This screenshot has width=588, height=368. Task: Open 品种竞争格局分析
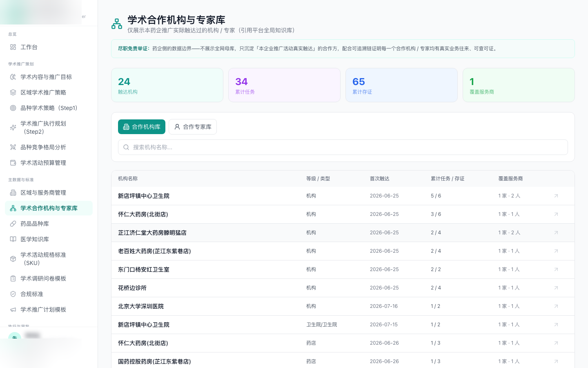pos(49,147)
